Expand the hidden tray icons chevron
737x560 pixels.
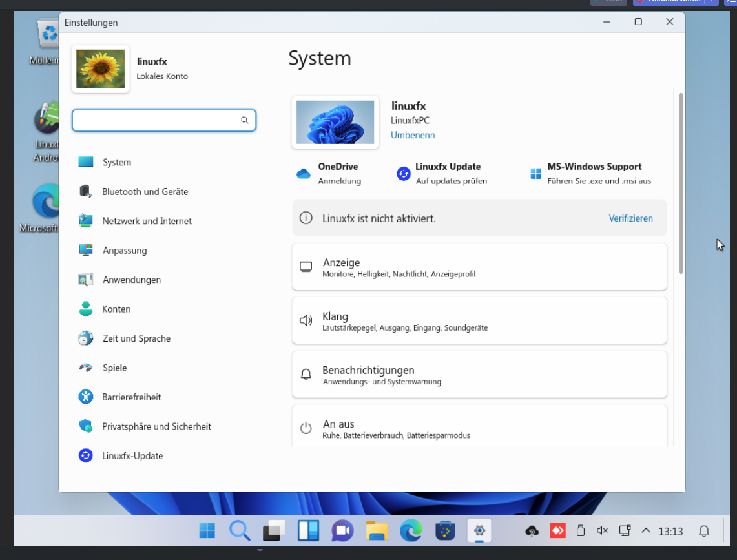[x=646, y=530]
